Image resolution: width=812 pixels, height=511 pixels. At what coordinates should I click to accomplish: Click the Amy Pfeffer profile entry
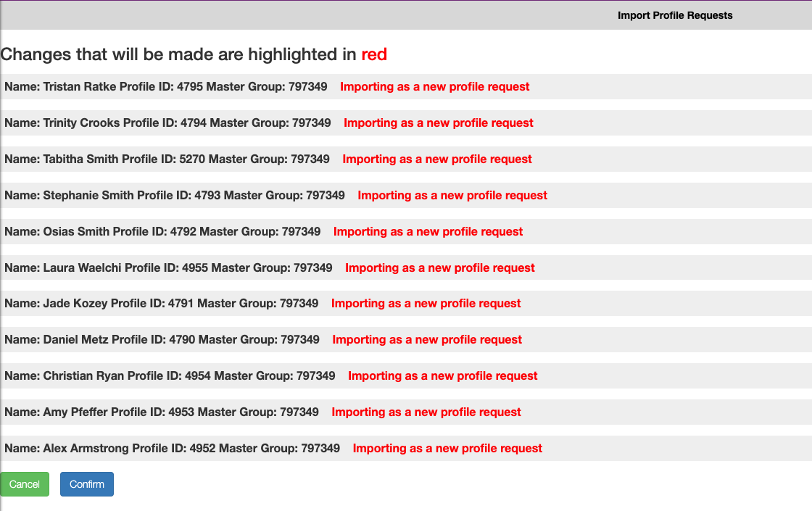point(162,412)
